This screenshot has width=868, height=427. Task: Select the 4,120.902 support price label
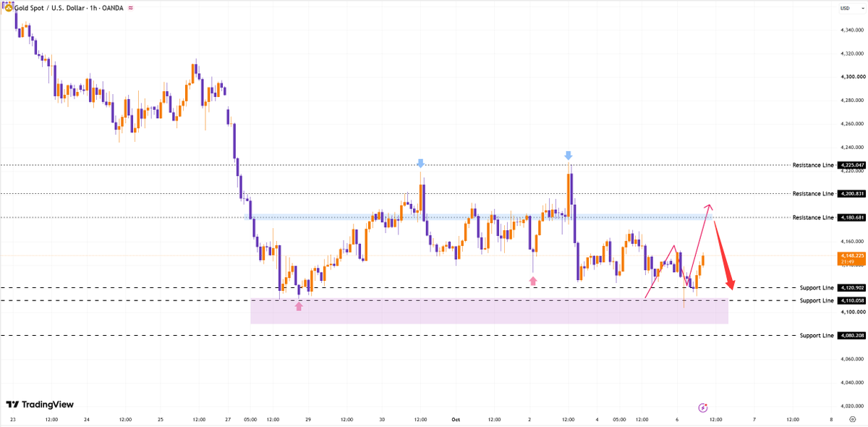pyautogui.click(x=851, y=288)
